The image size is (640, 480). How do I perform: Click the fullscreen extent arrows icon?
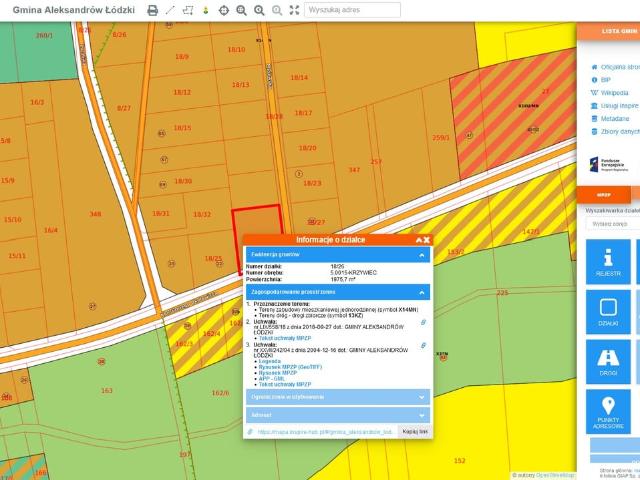[x=294, y=10]
